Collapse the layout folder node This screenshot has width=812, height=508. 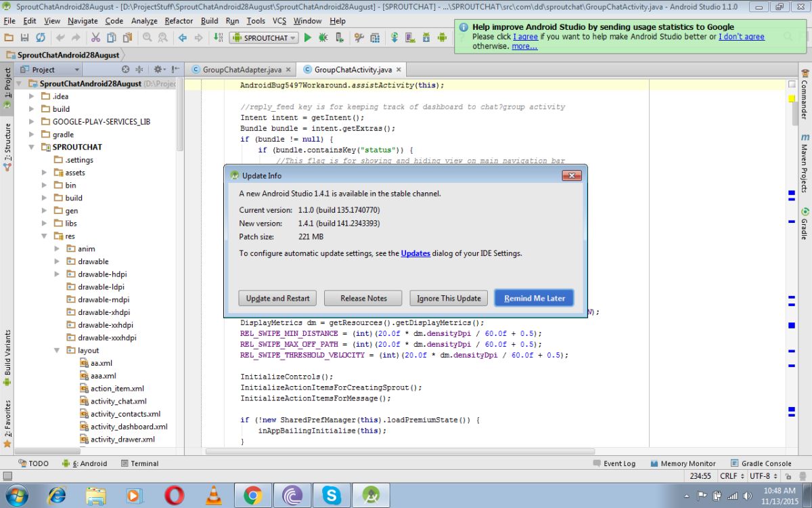pos(58,350)
